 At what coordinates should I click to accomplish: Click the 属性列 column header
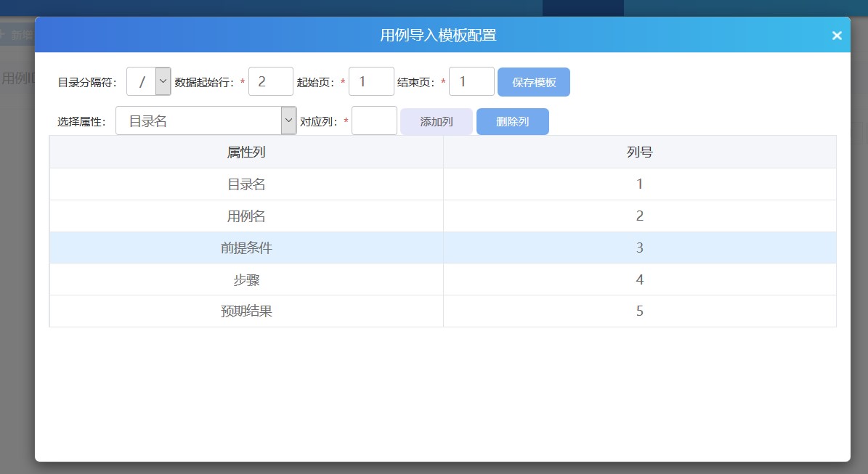(246, 152)
